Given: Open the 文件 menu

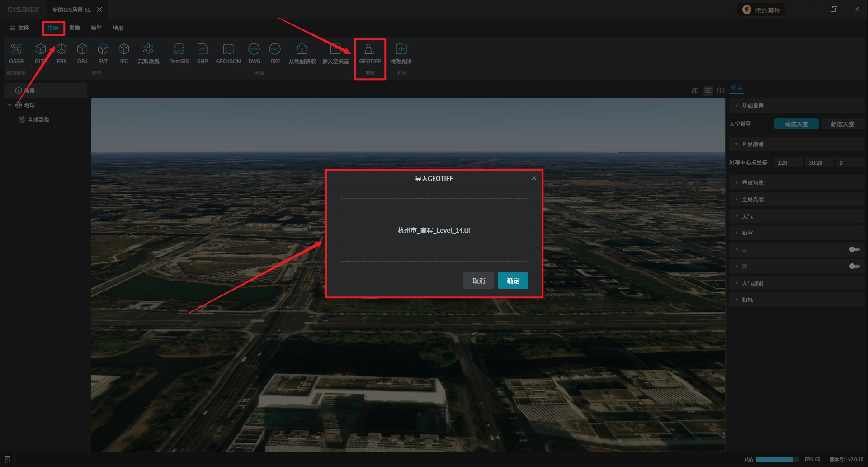Looking at the screenshot, I should click(x=19, y=28).
